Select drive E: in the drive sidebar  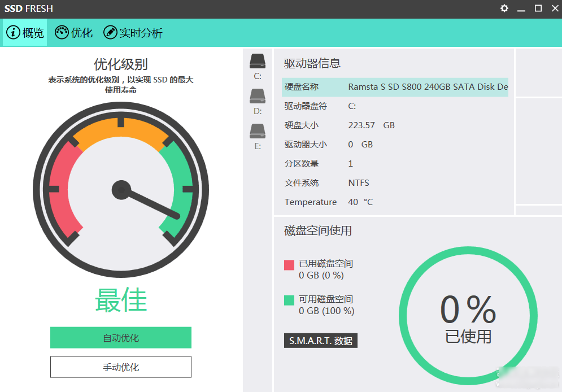point(258,136)
